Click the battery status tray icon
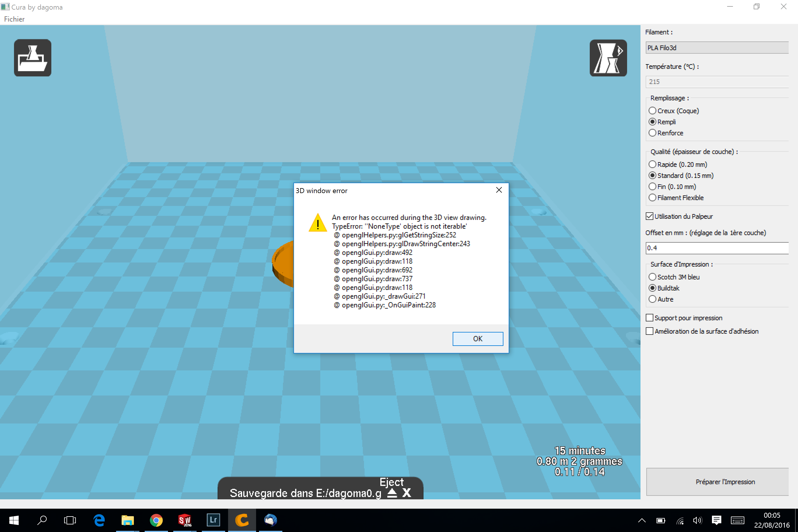The width and height of the screenshot is (798, 532). [x=661, y=520]
